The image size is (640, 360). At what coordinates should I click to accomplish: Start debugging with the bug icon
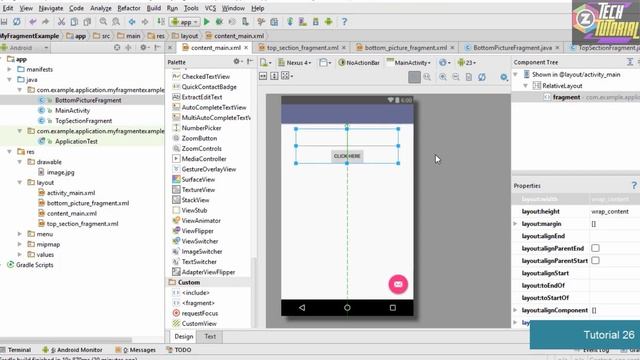tap(219, 22)
